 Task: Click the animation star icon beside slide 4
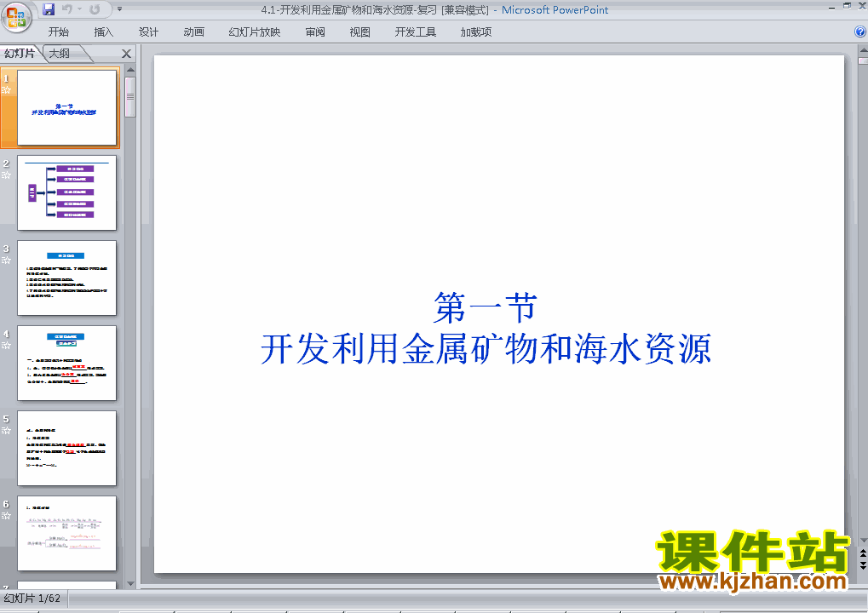(x=7, y=345)
